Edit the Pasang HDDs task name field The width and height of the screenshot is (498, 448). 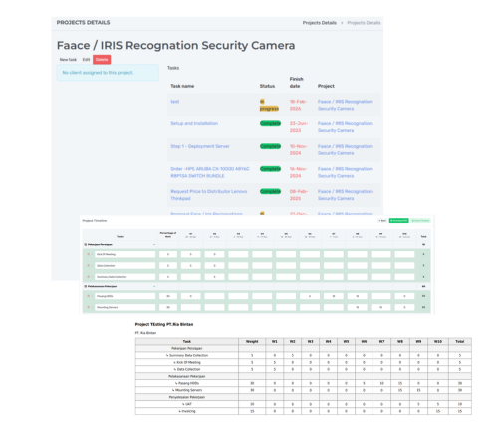pyautogui.click(x=125, y=296)
